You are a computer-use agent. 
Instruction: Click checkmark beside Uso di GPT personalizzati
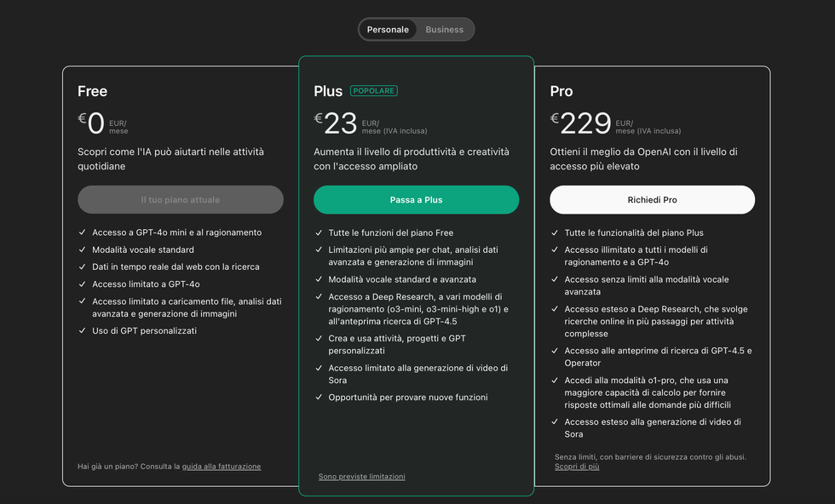tap(82, 330)
